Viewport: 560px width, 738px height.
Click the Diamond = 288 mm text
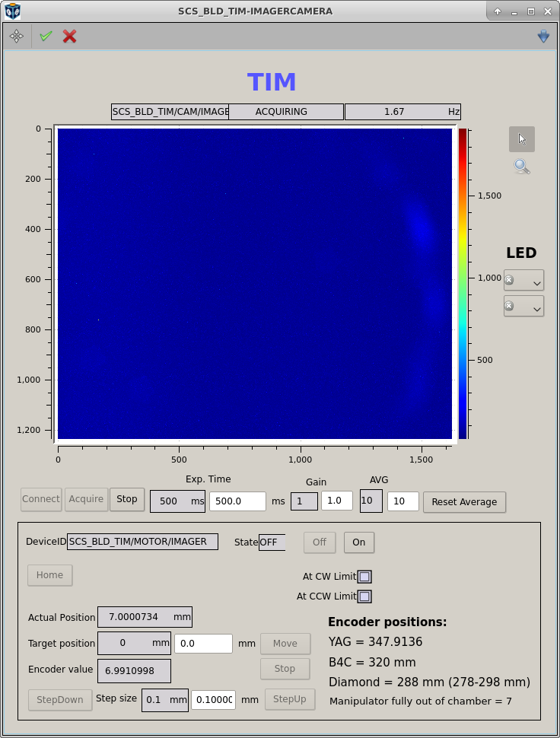pos(429,682)
